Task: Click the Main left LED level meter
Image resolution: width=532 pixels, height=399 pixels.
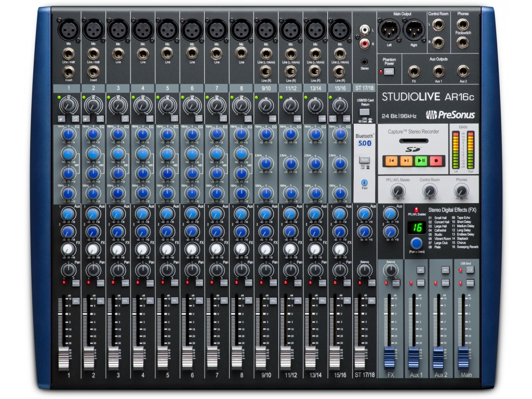Action: click(456, 150)
